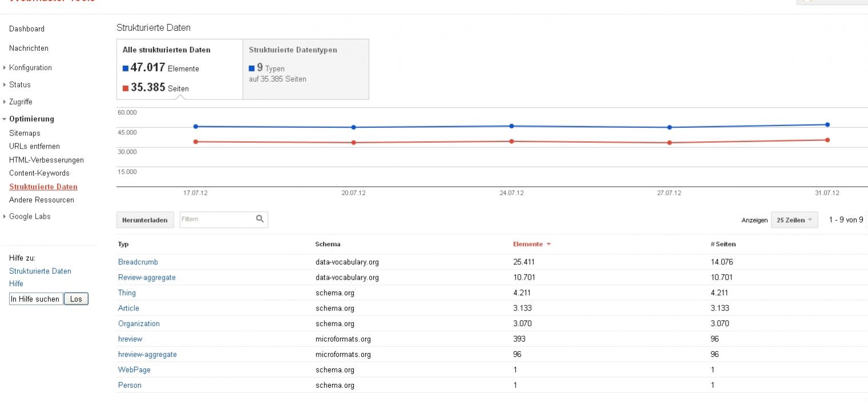
Task: Click red data point for 17.07.12
Action: point(195,142)
